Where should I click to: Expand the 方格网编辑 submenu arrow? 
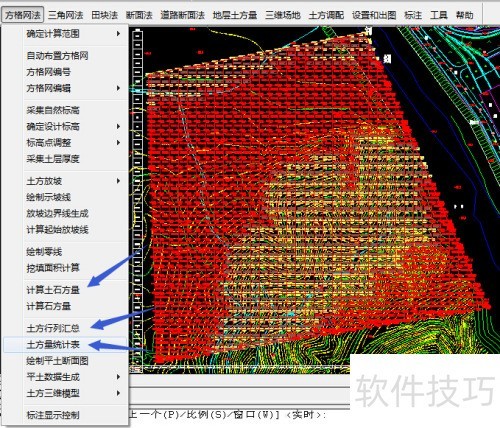click(118, 88)
